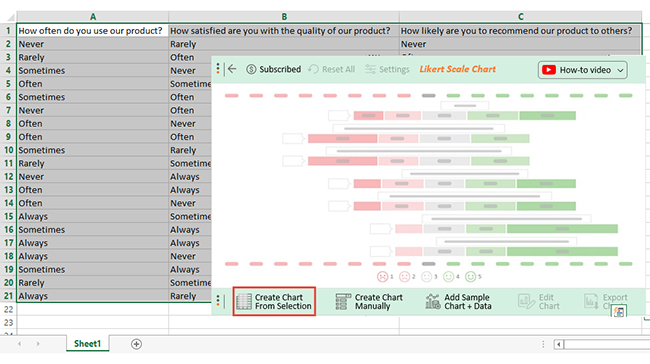The image size is (650, 364).
Task: Add a new sheet with plus icon
Action: (x=136, y=344)
